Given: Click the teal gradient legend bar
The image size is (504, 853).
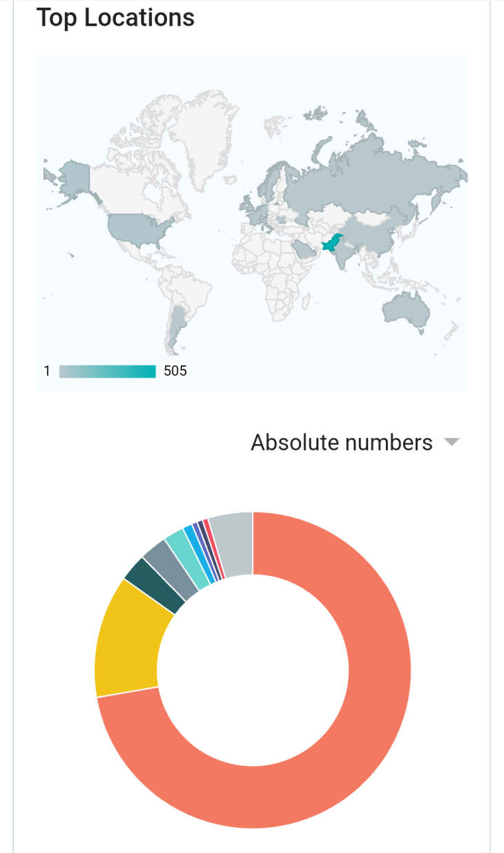Looking at the screenshot, I should (x=108, y=372).
